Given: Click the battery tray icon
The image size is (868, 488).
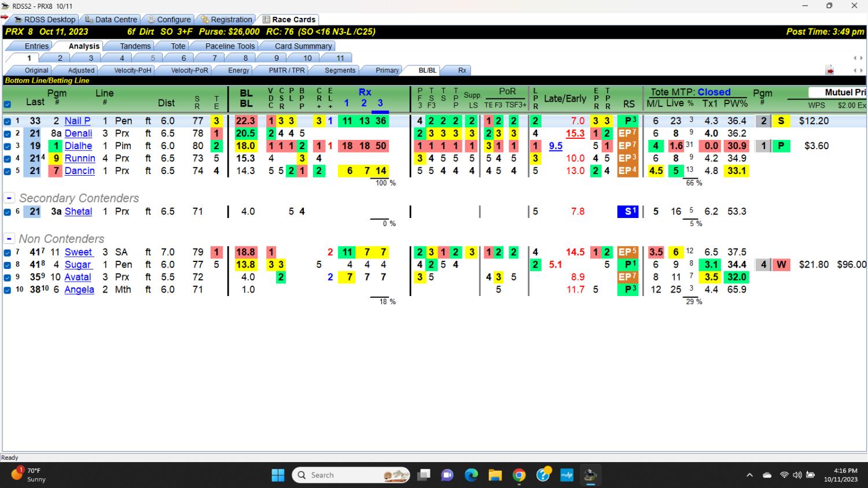Looking at the screenshot, I should point(810,475).
